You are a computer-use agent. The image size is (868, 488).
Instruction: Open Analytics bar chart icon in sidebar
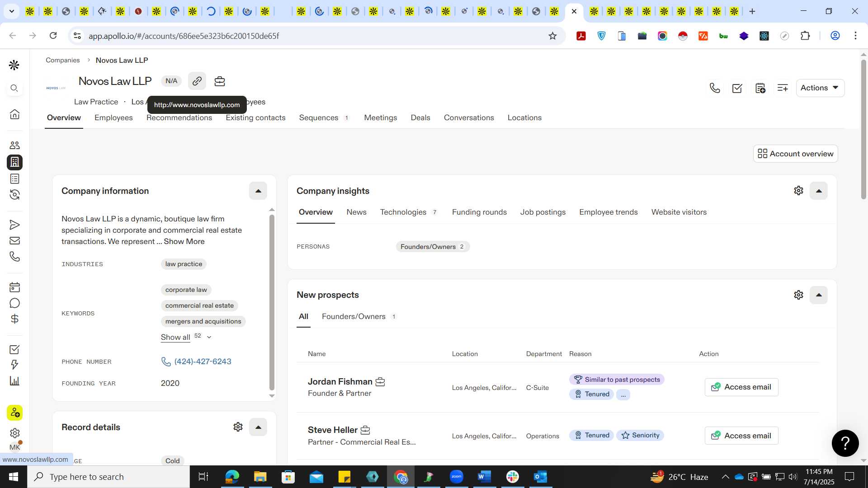click(14, 380)
